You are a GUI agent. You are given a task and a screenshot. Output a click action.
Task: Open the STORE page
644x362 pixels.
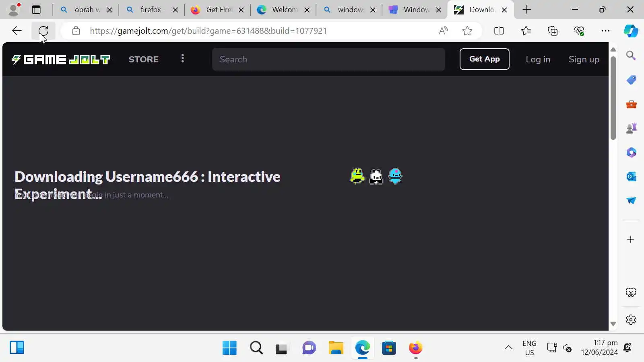coord(144,59)
